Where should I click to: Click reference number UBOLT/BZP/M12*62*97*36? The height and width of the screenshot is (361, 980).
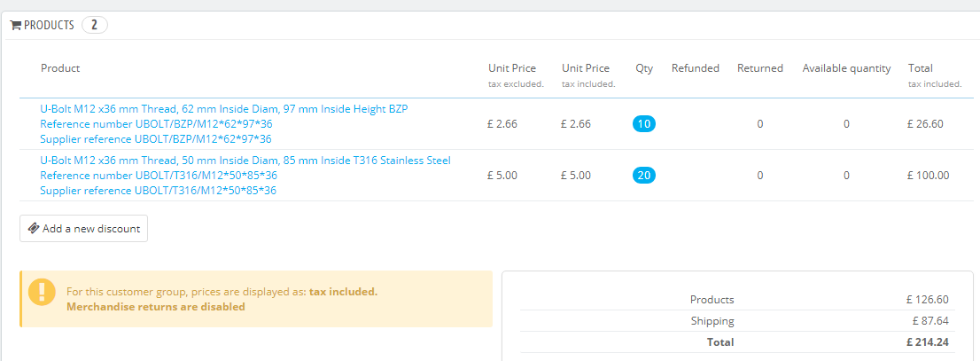[156, 124]
